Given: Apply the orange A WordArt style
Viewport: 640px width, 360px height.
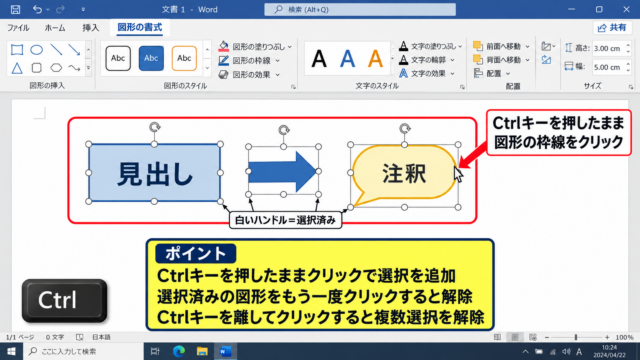Looking at the screenshot, I should [376, 59].
